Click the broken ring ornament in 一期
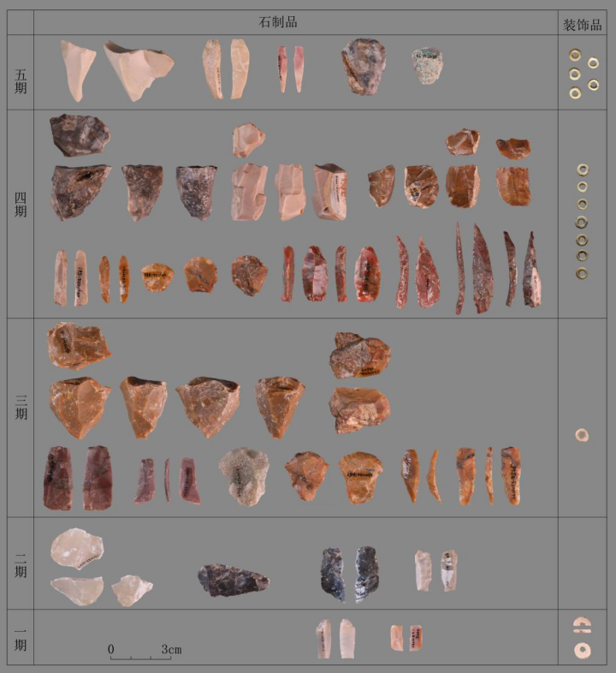 (x=582, y=625)
